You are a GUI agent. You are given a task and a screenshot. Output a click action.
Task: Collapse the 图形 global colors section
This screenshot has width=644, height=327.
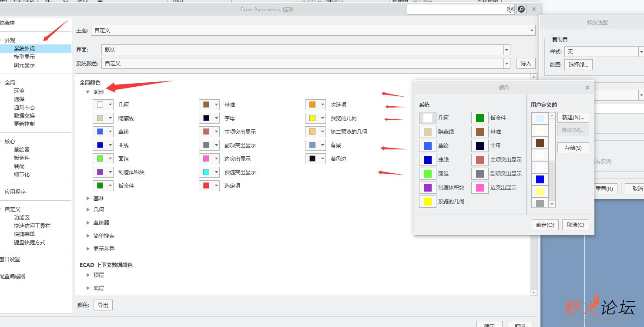pyautogui.click(x=88, y=92)
